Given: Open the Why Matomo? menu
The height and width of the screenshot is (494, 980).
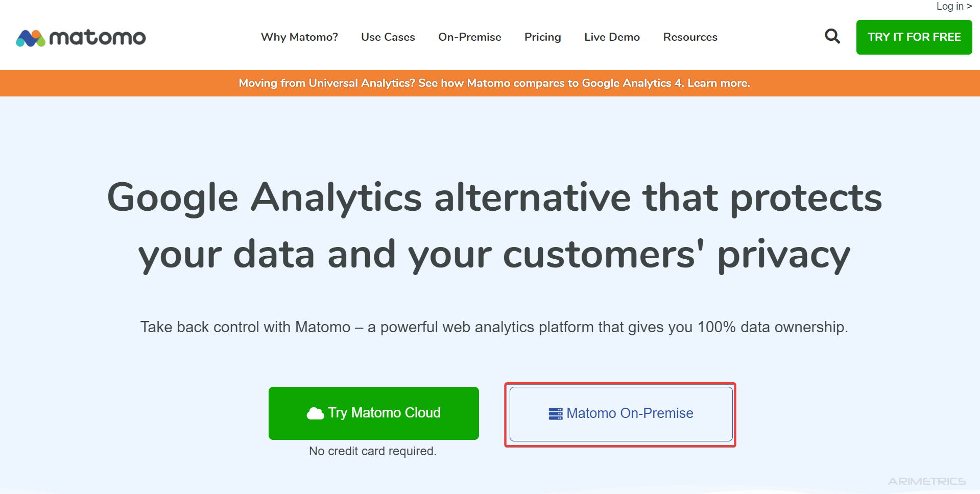Looking at the screenshot, I should click(299, 37).
